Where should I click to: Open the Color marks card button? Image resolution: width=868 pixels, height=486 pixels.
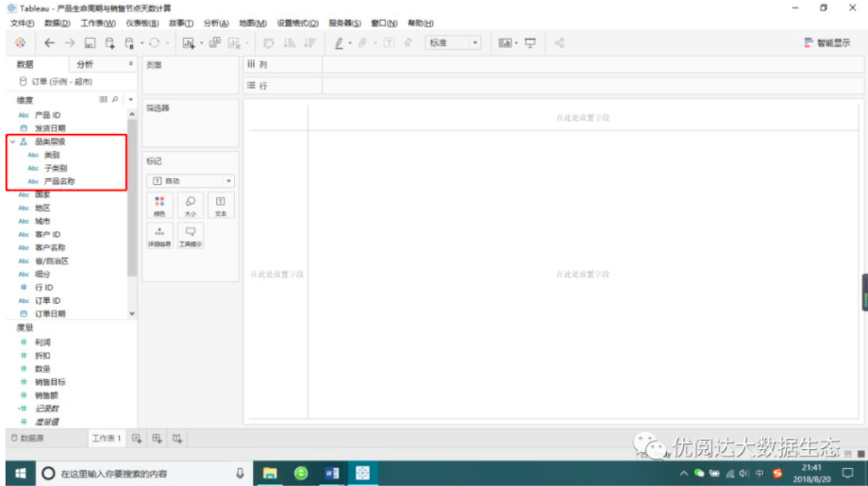[x=159, y=206]
